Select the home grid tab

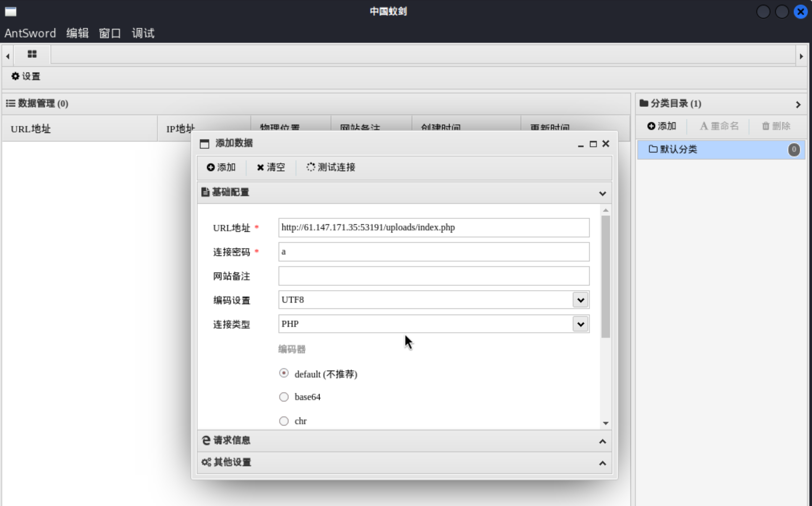[x=32, y=54]
